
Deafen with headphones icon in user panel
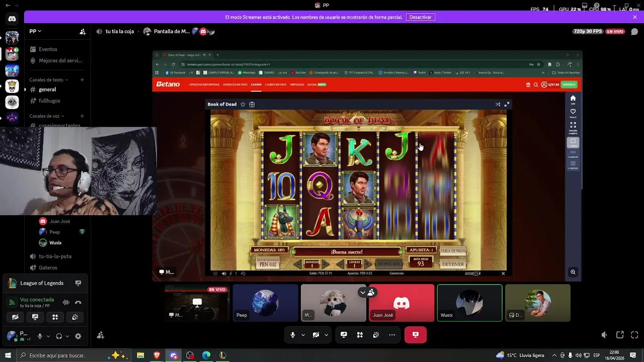(59, 336)
